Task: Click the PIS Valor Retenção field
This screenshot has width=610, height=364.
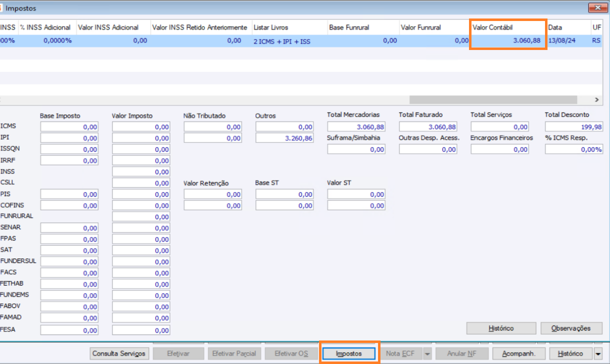Action: 213,194
